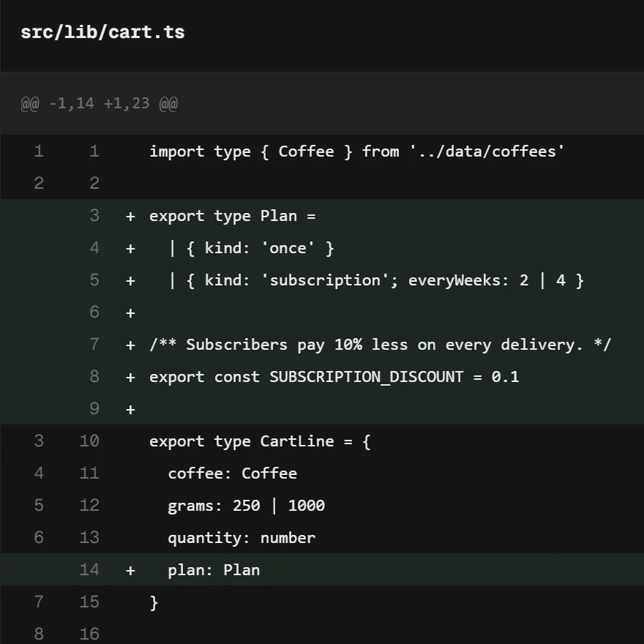Click new line number 5

94,280
